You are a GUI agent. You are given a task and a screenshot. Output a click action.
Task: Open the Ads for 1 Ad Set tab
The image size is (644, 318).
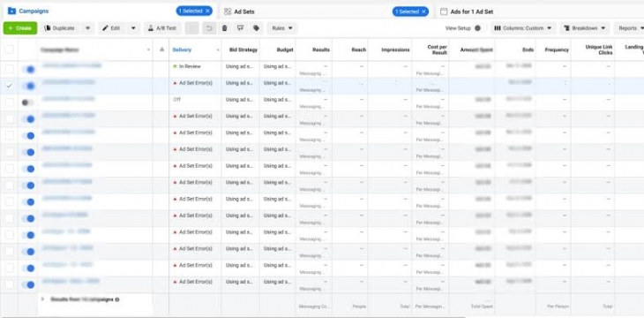pyautogui.click(x=467, y=11)
